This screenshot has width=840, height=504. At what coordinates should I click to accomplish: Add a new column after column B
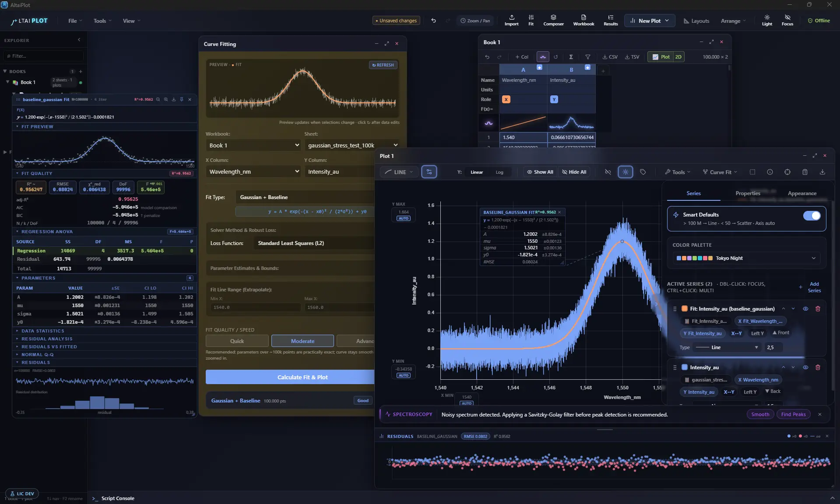coord(603,70)
